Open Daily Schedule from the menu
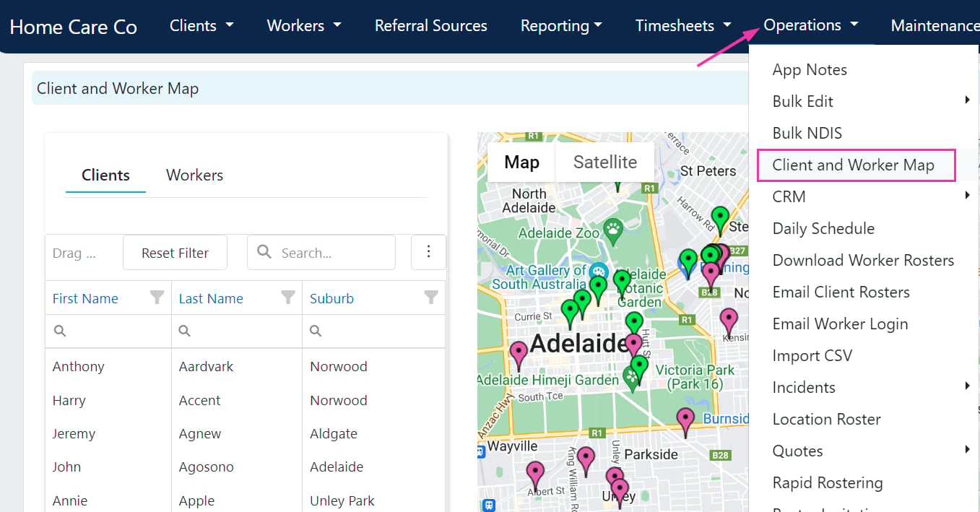980x512 pixels. (823, 228)
